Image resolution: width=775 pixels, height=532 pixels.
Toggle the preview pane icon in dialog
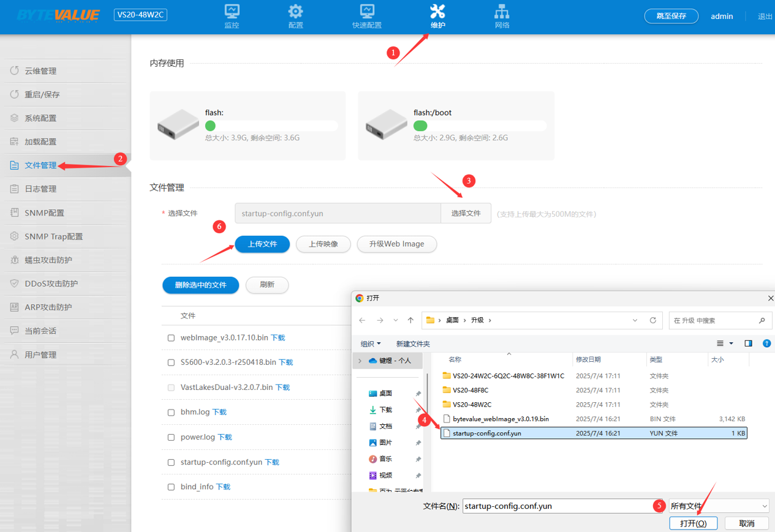(748, 343)
